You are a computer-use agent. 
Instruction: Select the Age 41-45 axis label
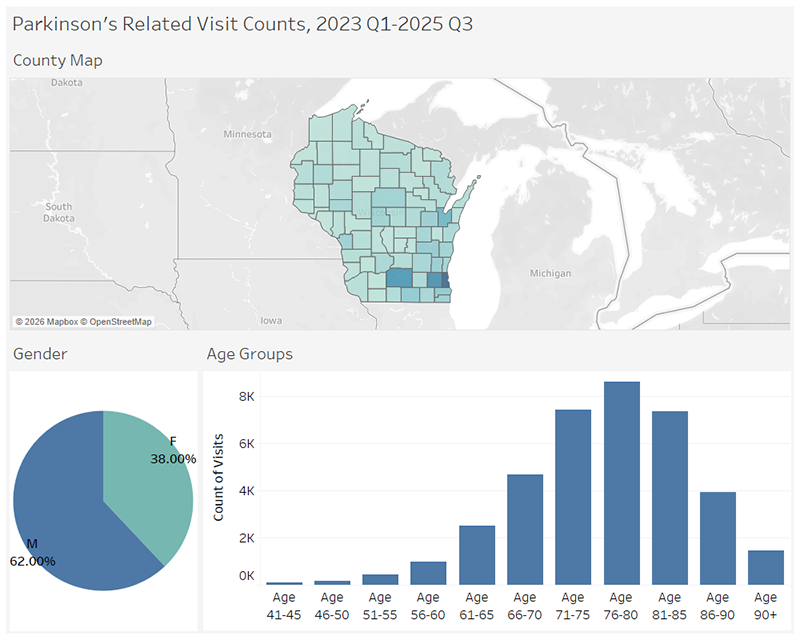(284, 606)
